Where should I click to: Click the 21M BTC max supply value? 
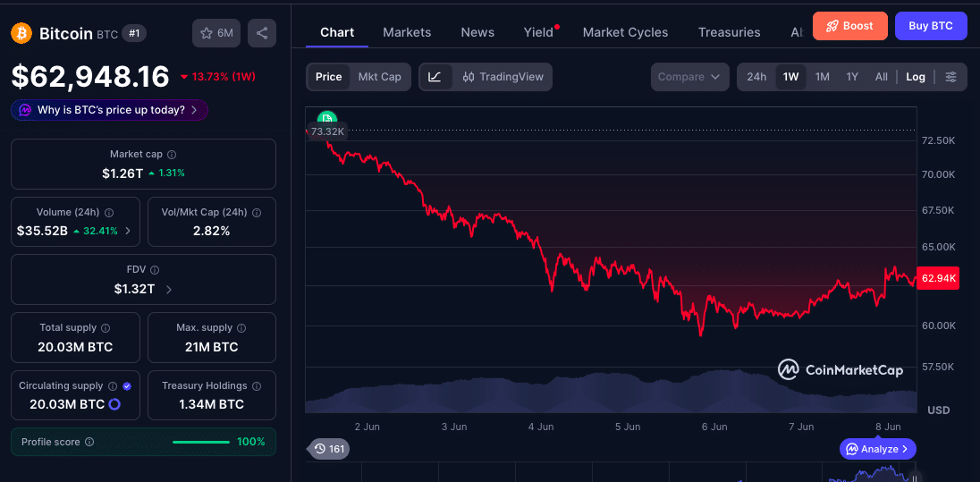tap(211, 347)
